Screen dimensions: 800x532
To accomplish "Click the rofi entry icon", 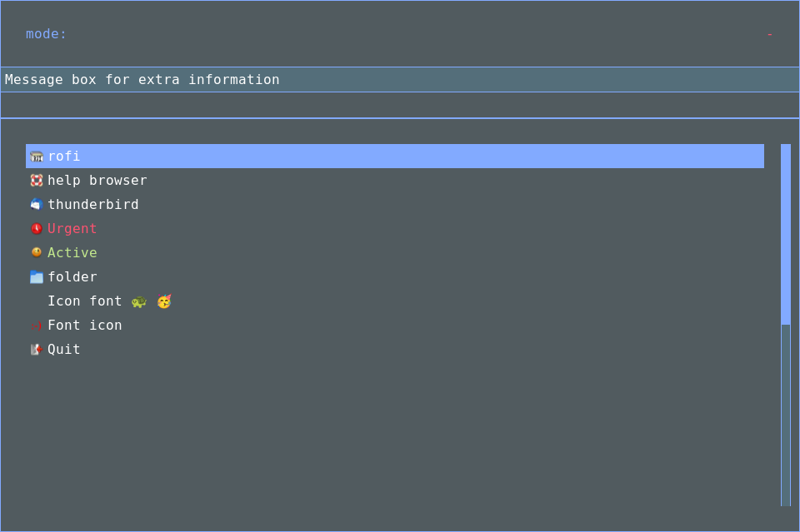I will (x=37, y=157).
